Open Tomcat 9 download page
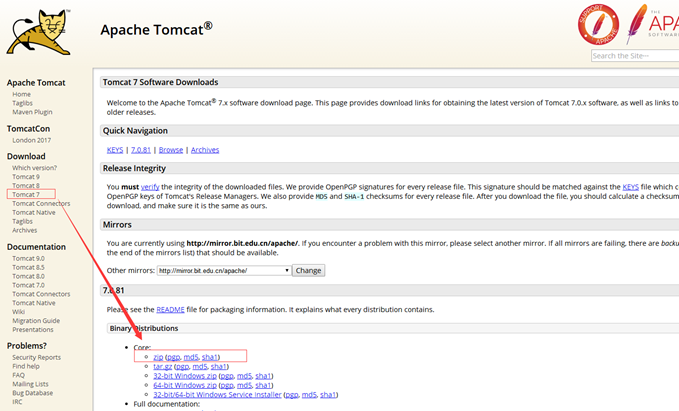This screenshot has height=411, width=679. click(26, 177)
